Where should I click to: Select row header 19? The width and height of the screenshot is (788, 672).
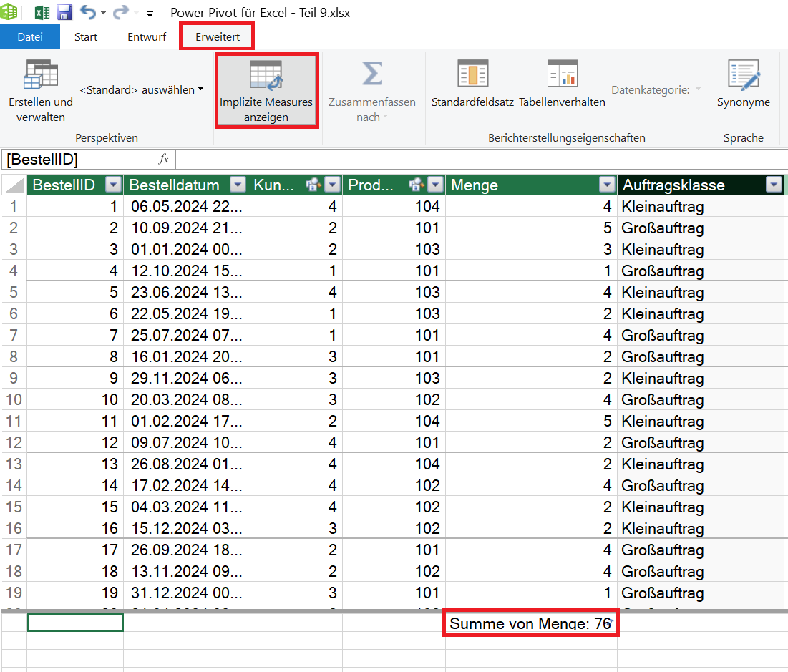[x=14, y=593]
